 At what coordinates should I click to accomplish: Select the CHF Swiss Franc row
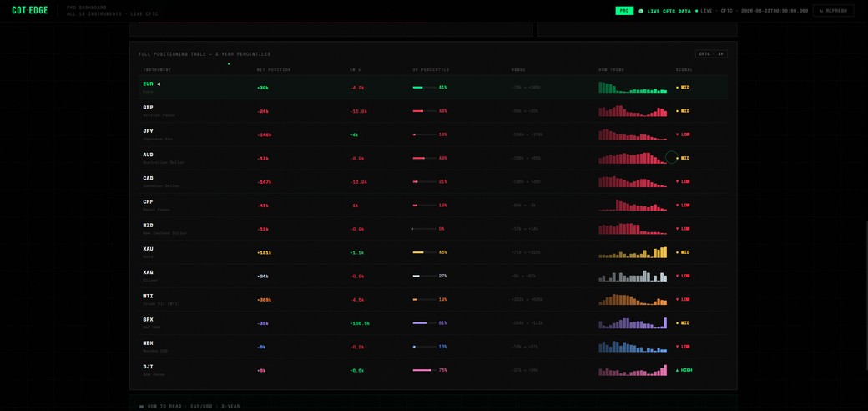coord(433,205)
